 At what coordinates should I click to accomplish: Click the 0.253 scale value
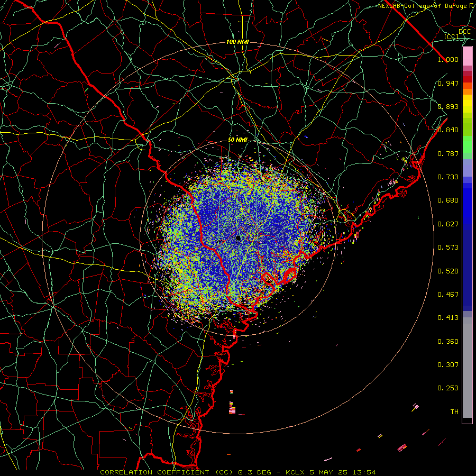click(x=448, y=388)
